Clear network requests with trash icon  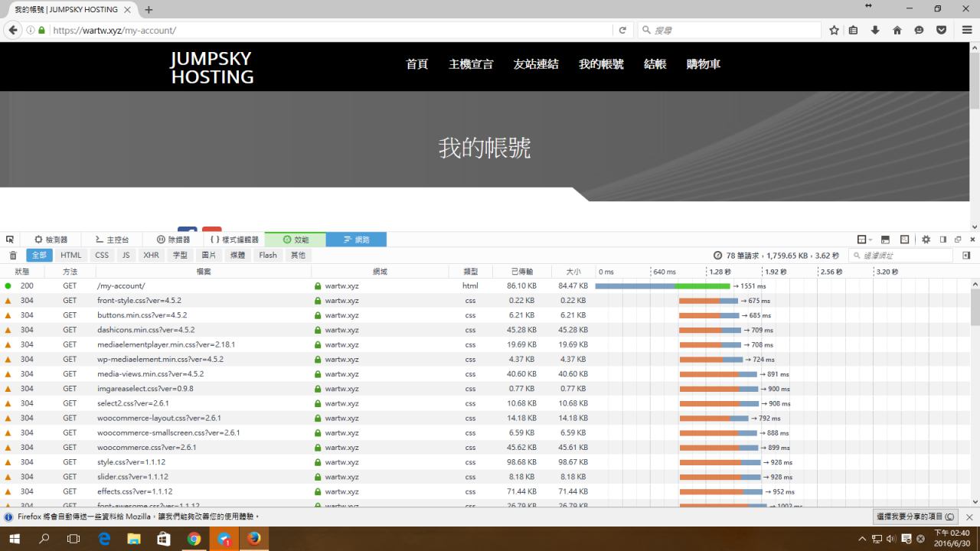point(12,256)
